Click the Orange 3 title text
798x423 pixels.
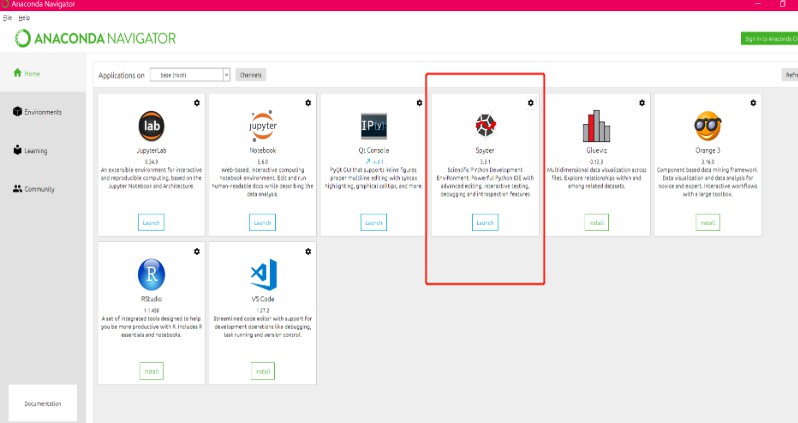707,150
